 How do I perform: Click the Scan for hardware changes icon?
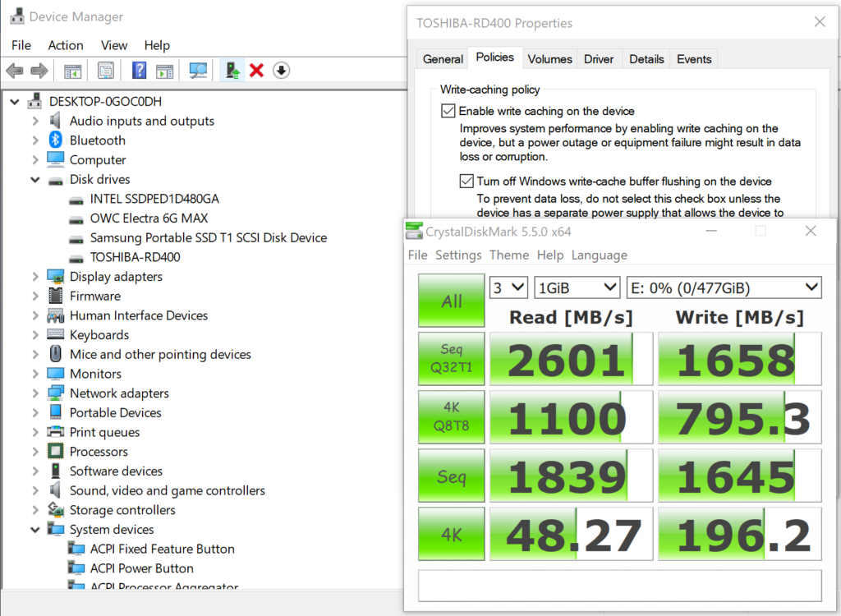click(198, 71)
